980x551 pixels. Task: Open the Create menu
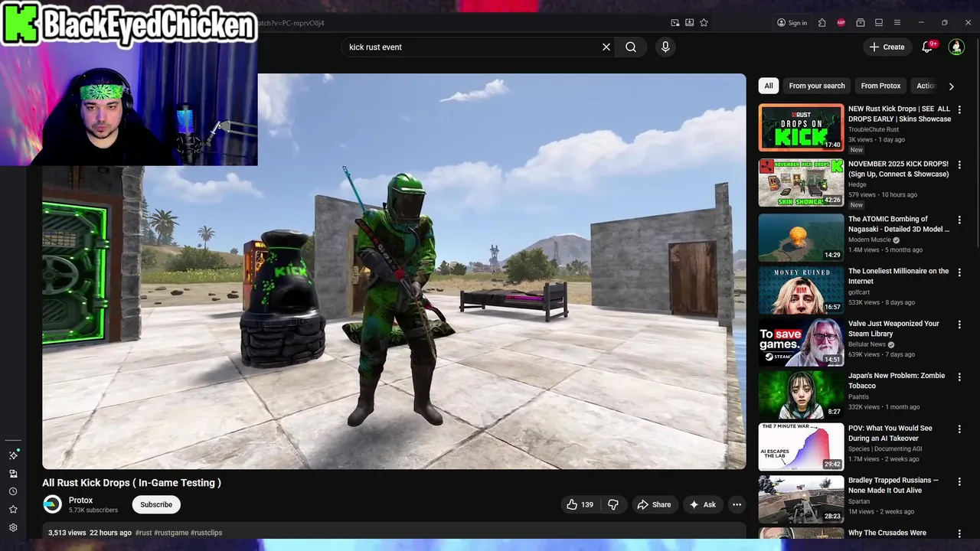click(887, 47)
